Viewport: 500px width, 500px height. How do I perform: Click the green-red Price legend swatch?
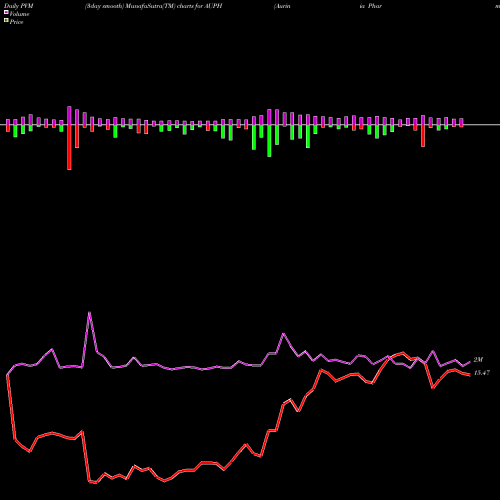tap(6, 21)
